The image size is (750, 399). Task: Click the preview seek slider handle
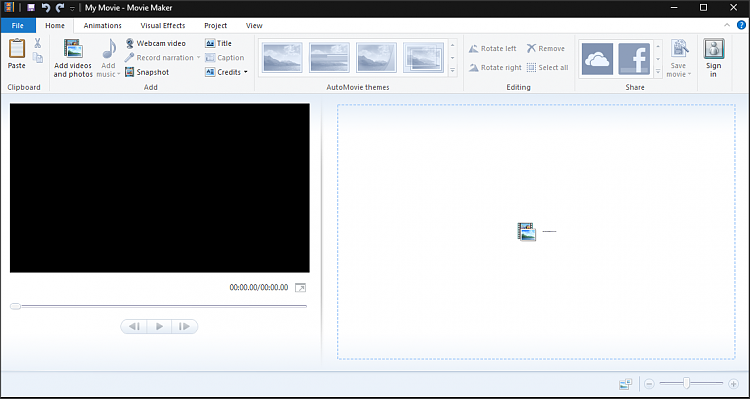coord(16,306)
